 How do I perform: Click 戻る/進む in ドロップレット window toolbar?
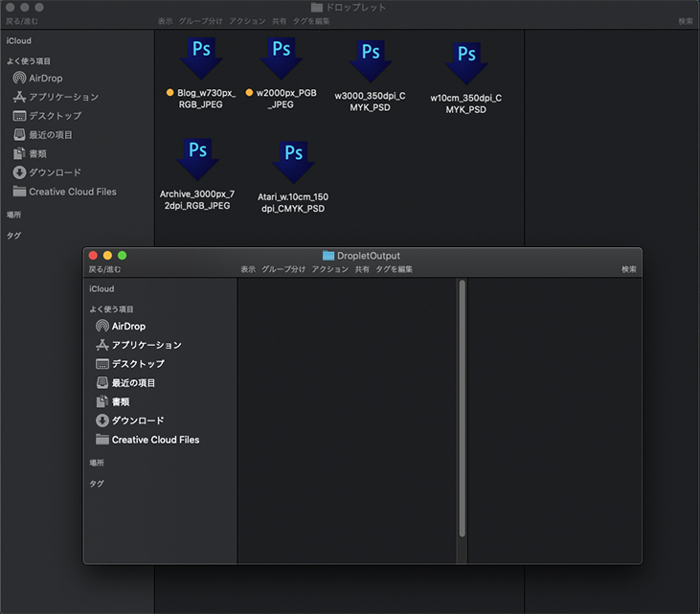click(x=22, y=21)
